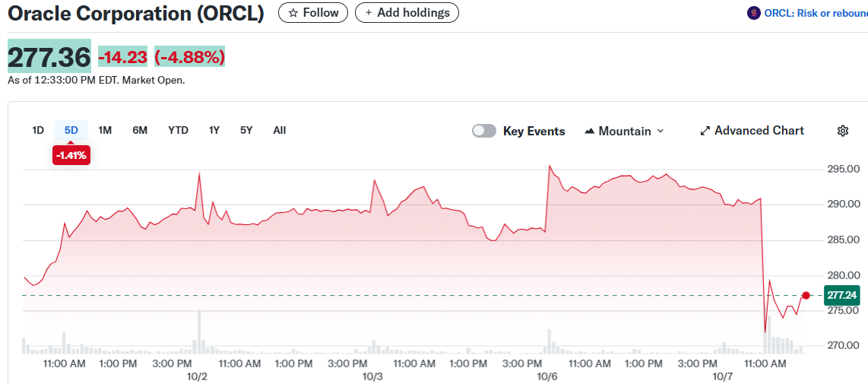
Task: Click the purple ORCL analysis icon
Action: pos(753,13)
